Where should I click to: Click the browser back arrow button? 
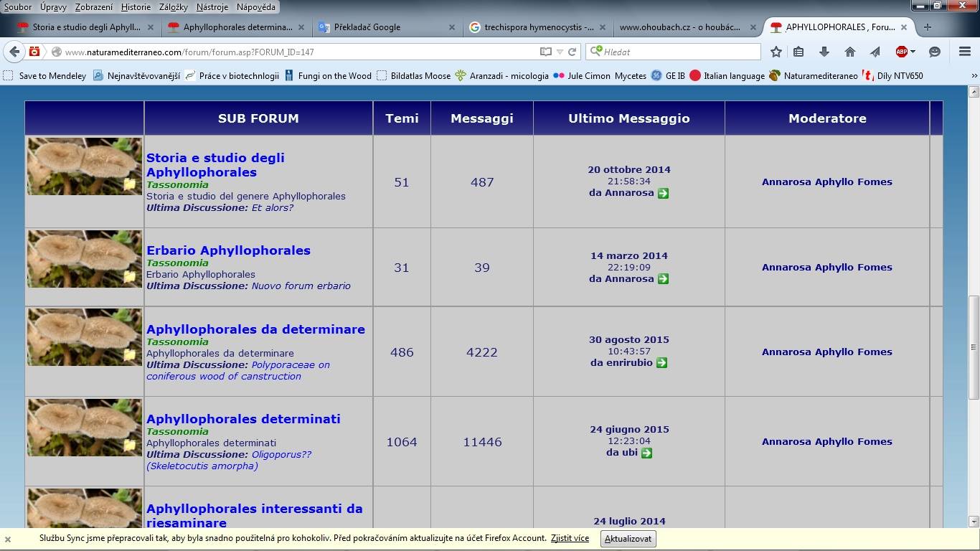coord(14,52)
